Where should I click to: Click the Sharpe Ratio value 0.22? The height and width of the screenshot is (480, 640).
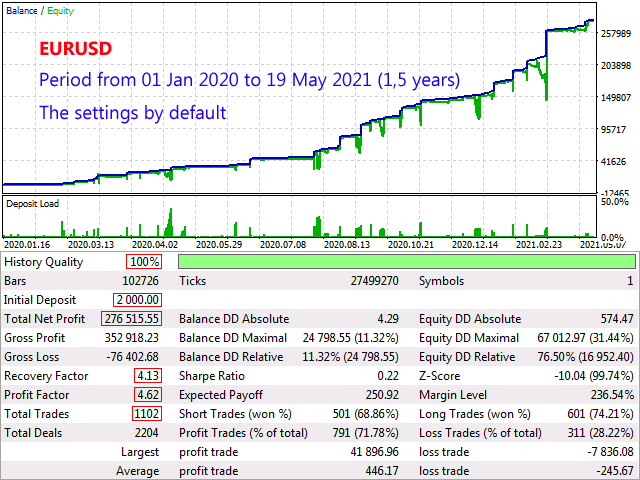(x=388, y=376)
